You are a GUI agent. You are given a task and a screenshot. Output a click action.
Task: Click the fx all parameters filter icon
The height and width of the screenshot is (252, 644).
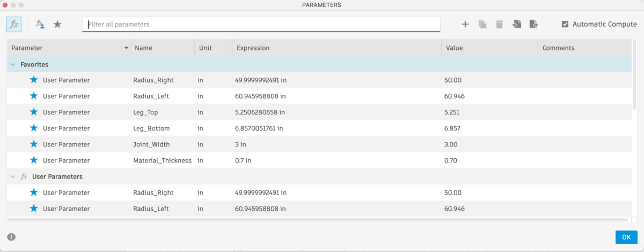[14, 24]
